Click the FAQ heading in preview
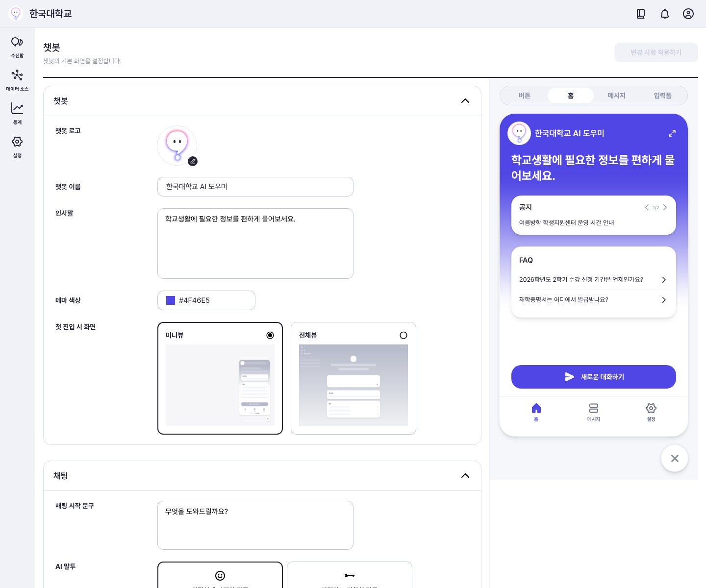The height and width of the screenshot is (588, 706). [x=526, y=260]
